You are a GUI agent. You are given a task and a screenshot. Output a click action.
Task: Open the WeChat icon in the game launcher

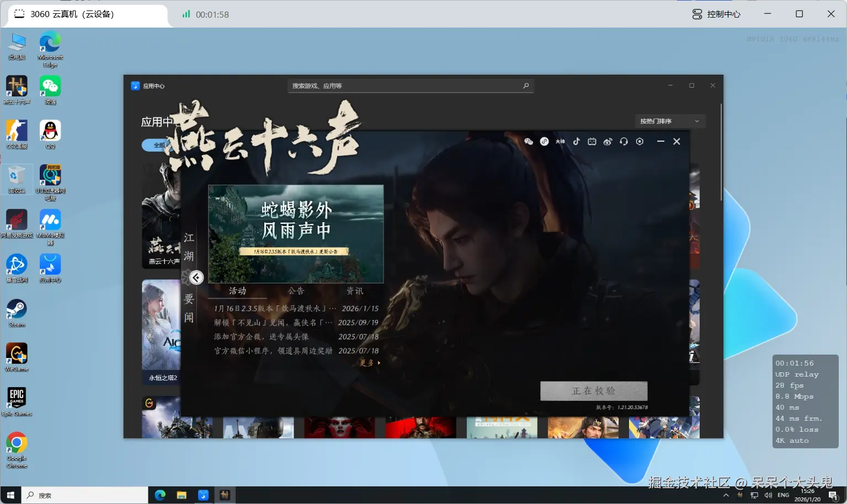pyautogui.click(x=528, y=142)
